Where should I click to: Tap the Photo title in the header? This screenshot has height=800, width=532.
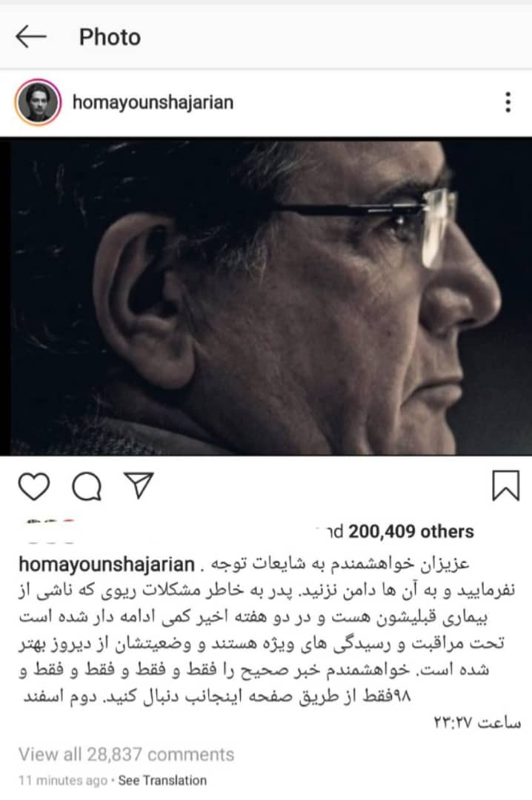coord(110,37)
